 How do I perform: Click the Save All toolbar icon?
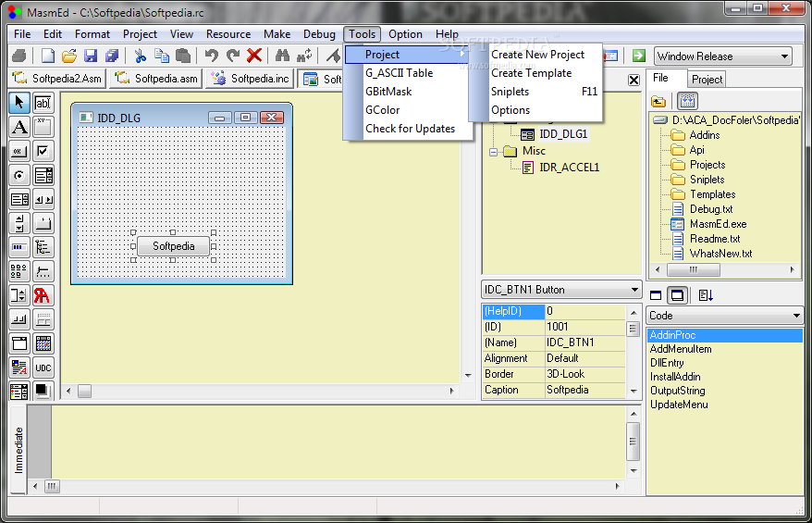(112, 55)
